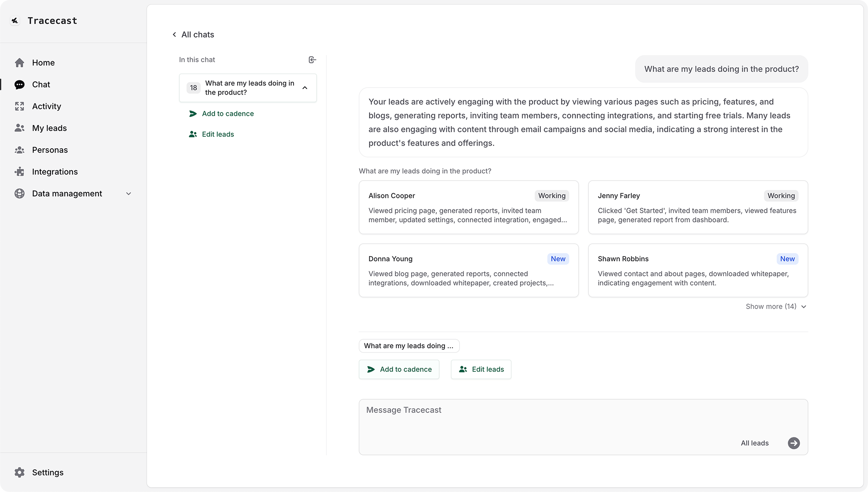868x492 pixels.
Task: Click the user question bubble at top right
Action: pyautogui.click(x=721, y=69)
